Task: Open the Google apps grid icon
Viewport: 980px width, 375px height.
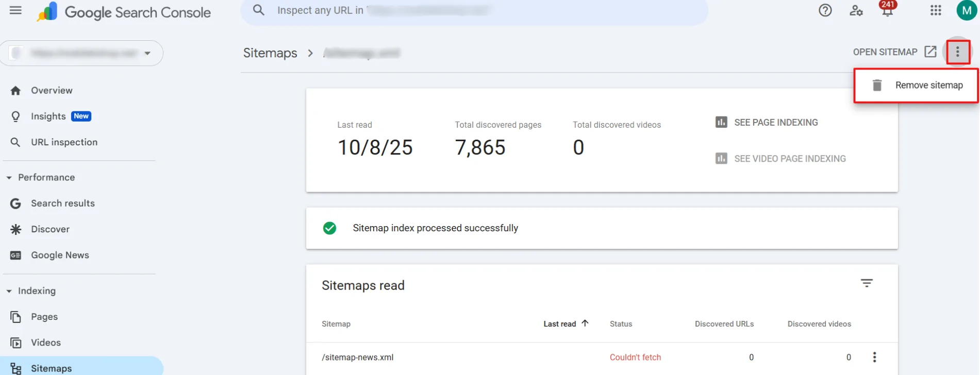Action: click(935, 10)
